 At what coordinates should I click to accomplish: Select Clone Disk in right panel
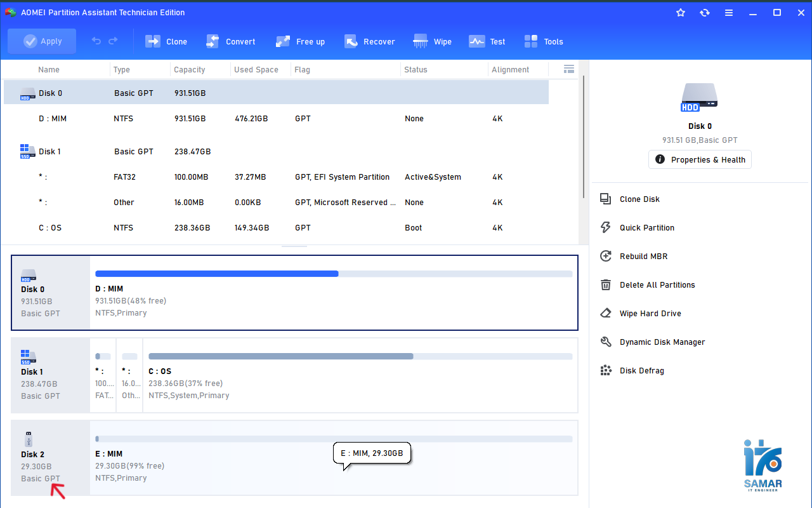(639, 199)
